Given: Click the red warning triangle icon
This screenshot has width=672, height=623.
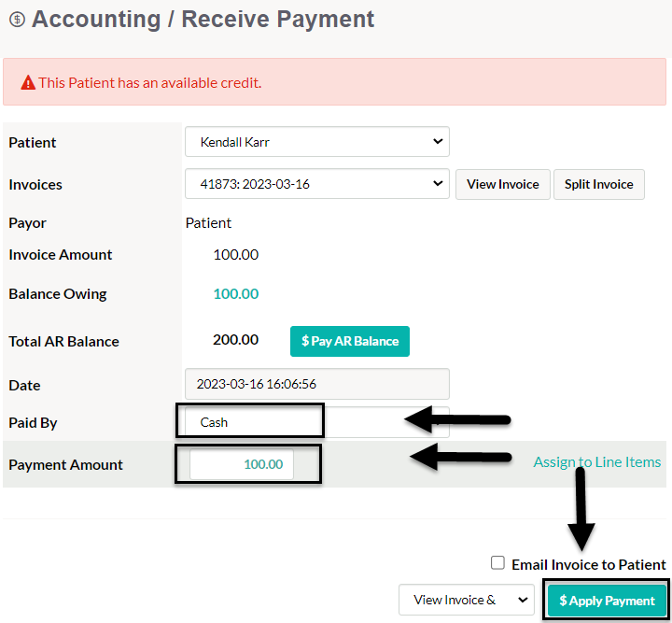Looking at the screenshot, I should tap(28, 82).
